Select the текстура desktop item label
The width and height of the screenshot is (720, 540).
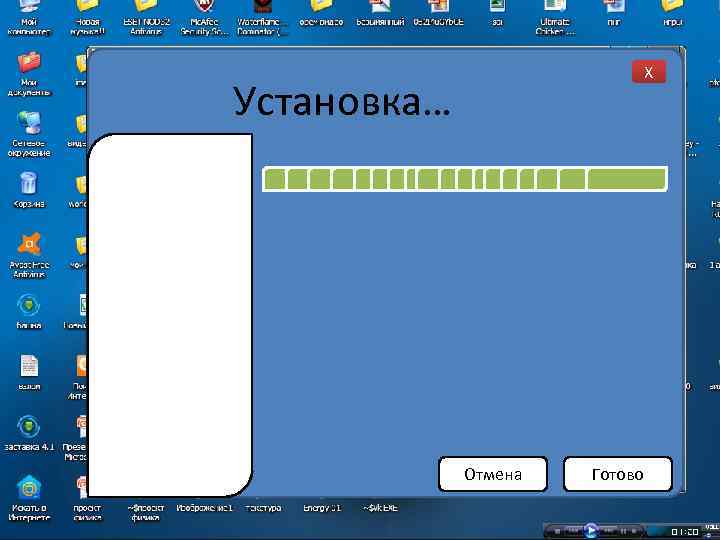(x=263, y=508)
